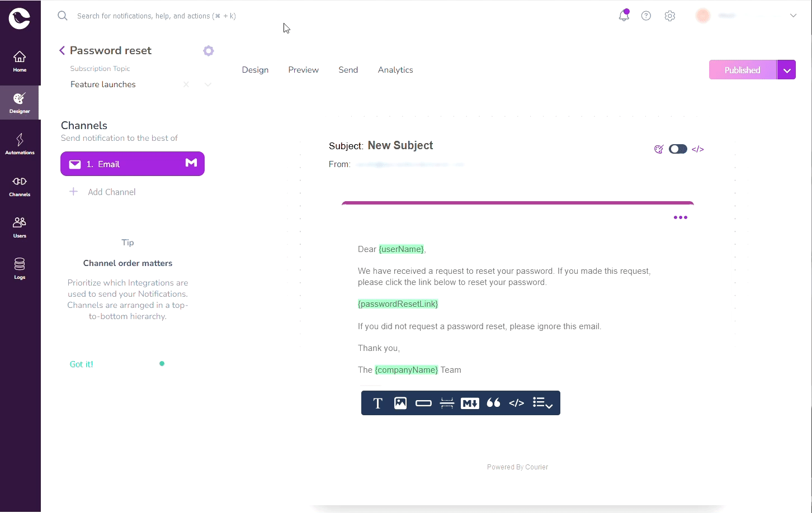Switch to code editing with the </> icon
The image size is (812, 513).
[697, 149]
